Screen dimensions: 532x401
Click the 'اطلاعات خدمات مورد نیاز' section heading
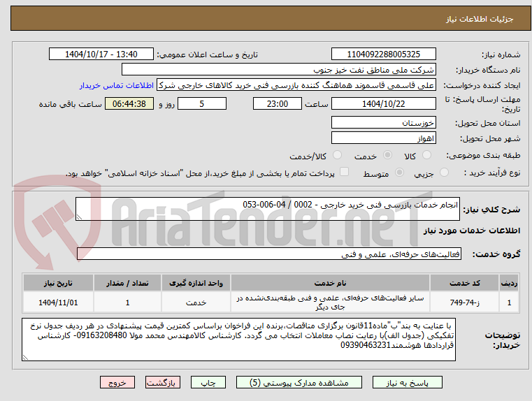pyautogui.click(x=472, y=231)
